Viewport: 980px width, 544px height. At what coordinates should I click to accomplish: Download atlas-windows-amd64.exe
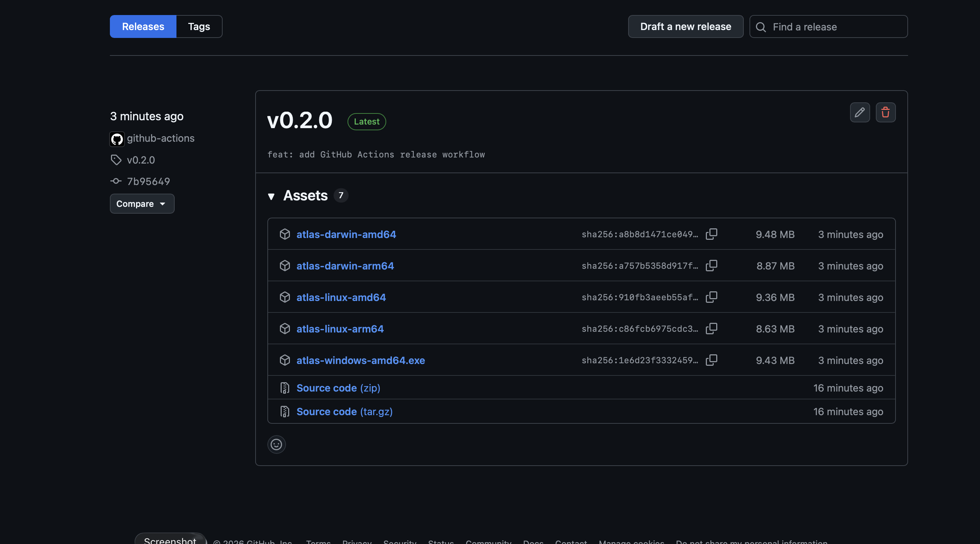point(361,361)
